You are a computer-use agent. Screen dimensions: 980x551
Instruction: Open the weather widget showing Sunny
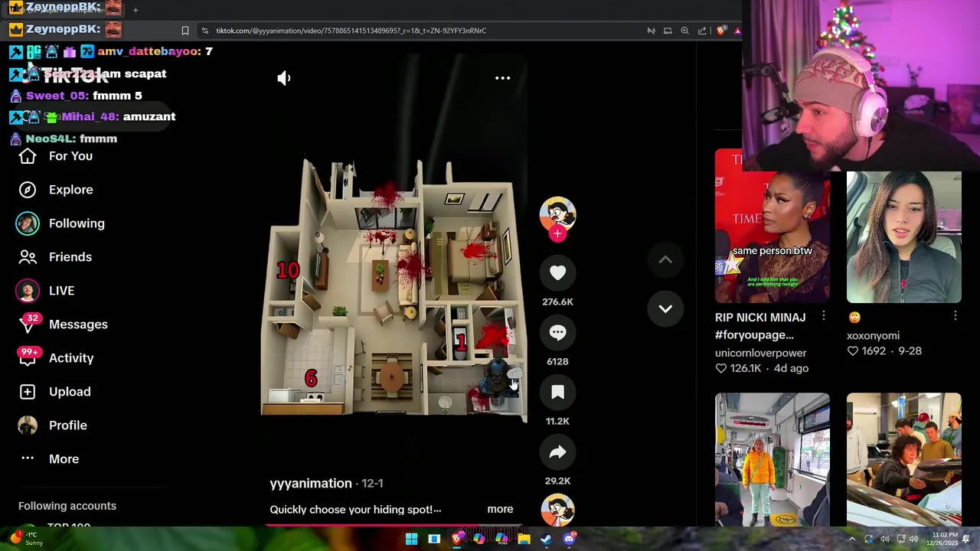(x=28, y=539)
